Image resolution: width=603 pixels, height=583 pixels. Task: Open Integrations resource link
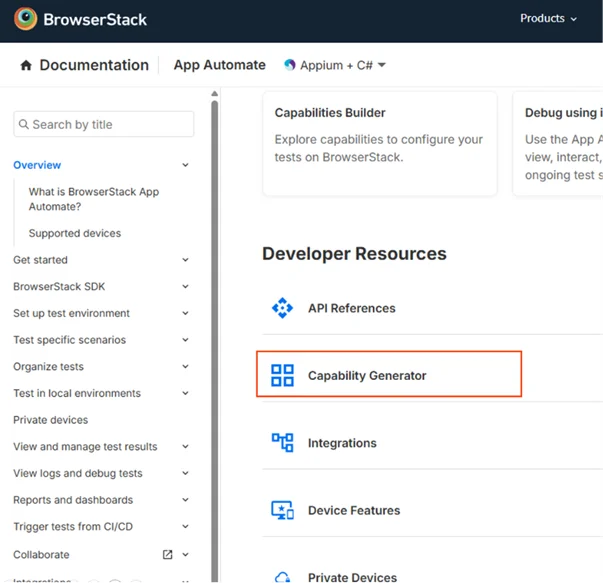(x=342, y=443)
